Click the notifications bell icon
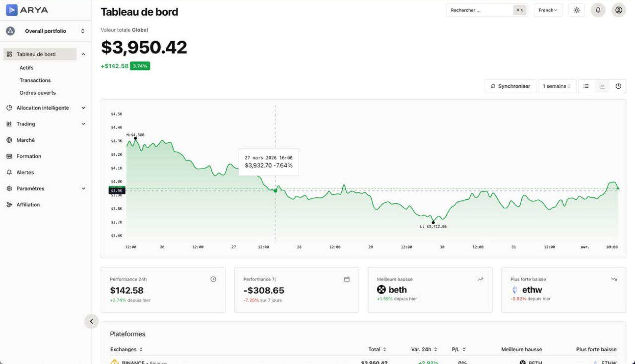This screenshot has width=635, height=364. click(598, 10)
